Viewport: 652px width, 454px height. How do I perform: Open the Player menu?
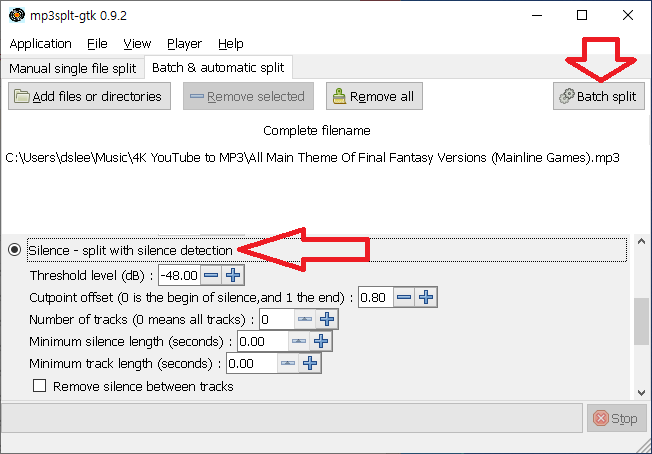pyautogui.click(x=184, y=44)
